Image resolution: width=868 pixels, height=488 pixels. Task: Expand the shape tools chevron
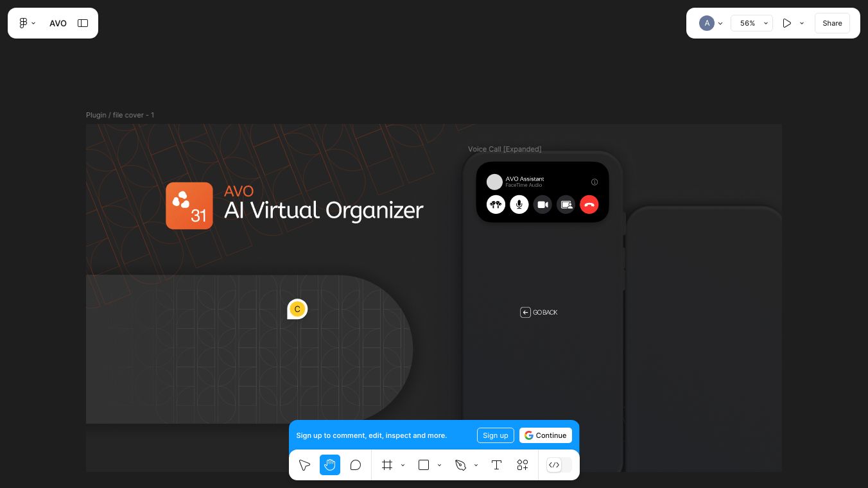pyautogui.click(x=439, y=465)
